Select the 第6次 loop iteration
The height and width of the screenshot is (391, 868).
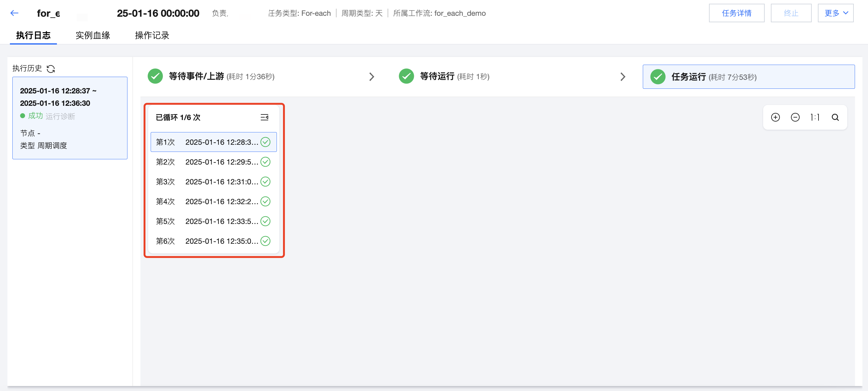pyautogui.click(x=213, y=241)
